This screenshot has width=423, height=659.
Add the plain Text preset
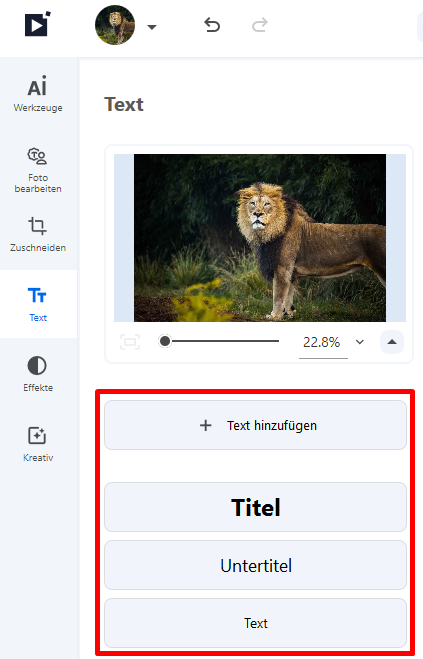[255, 623]
